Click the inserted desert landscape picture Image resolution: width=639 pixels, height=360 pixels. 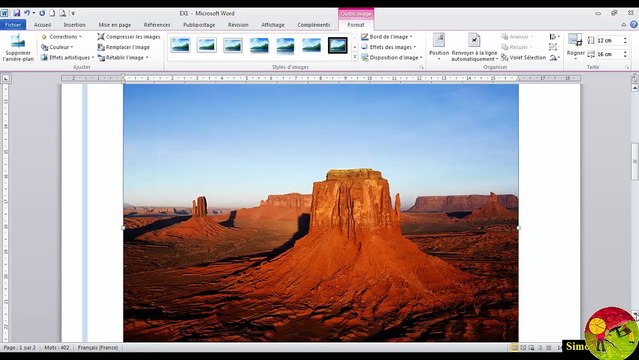pos(321,213)
